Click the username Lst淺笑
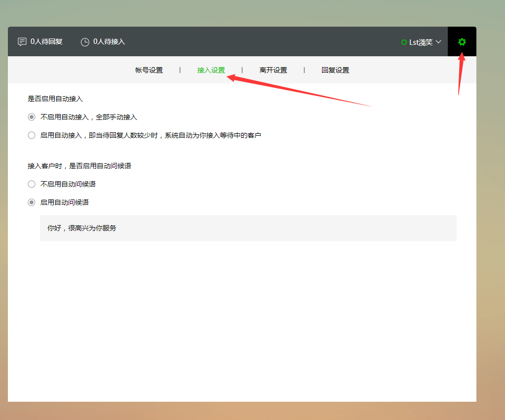Image resolution: width=505 pixels, height=420 pixels. click(421, 42)
